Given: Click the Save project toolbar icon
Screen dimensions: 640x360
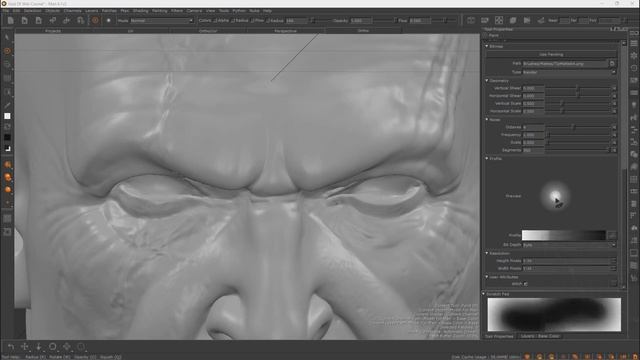Looking at the screenshot, I should point(38,20).
